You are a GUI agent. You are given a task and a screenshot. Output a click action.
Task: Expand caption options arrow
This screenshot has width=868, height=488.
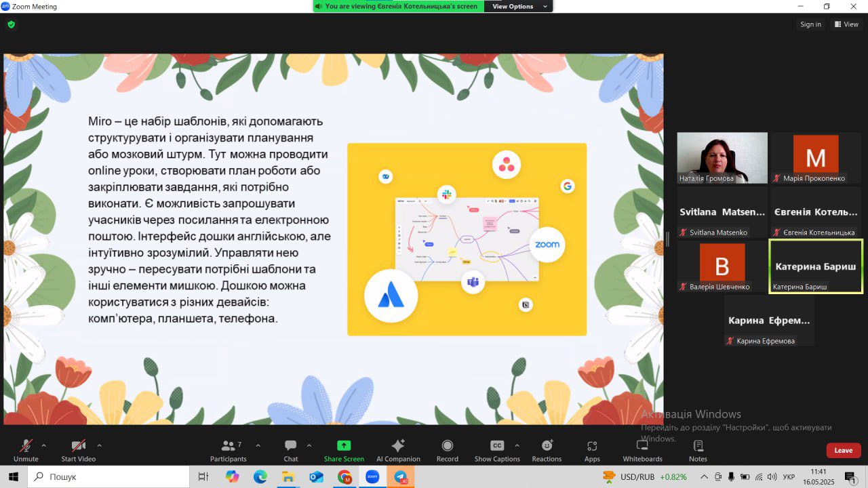tap(517, 445)
